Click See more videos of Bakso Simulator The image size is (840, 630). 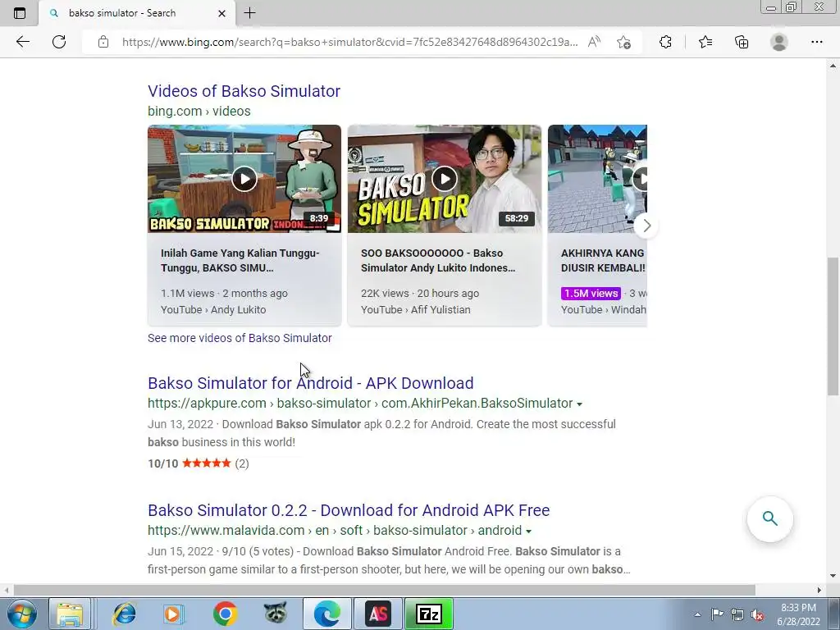tap(240, 338)
